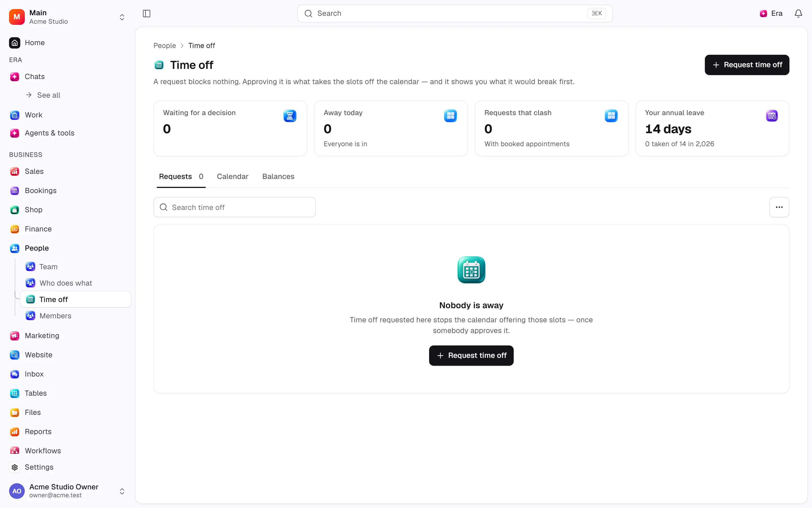Screen dimensions: 812x508
Task: Click the hourglass icon on Waiting card
Action: (x=290, y=116)
